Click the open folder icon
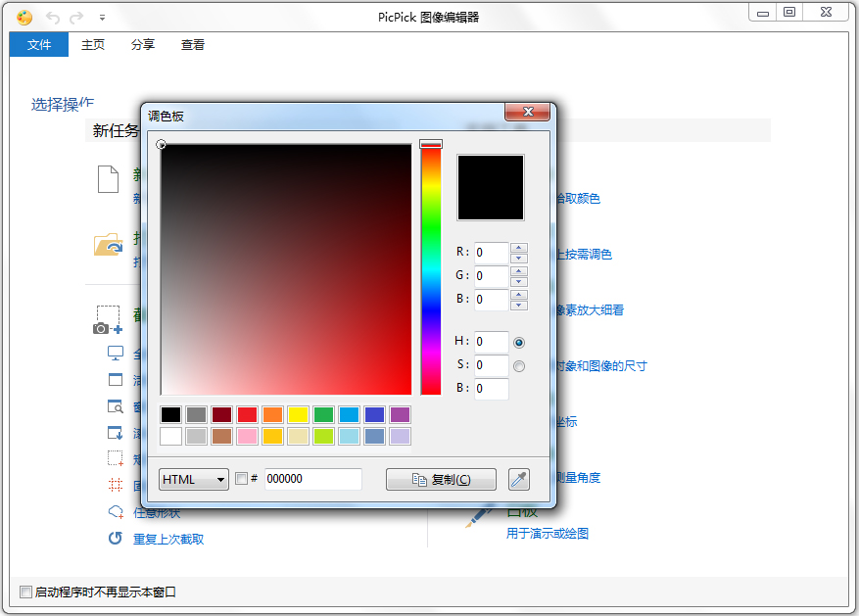The height and width of the screenshot is (616, 859). click(108, 244)
